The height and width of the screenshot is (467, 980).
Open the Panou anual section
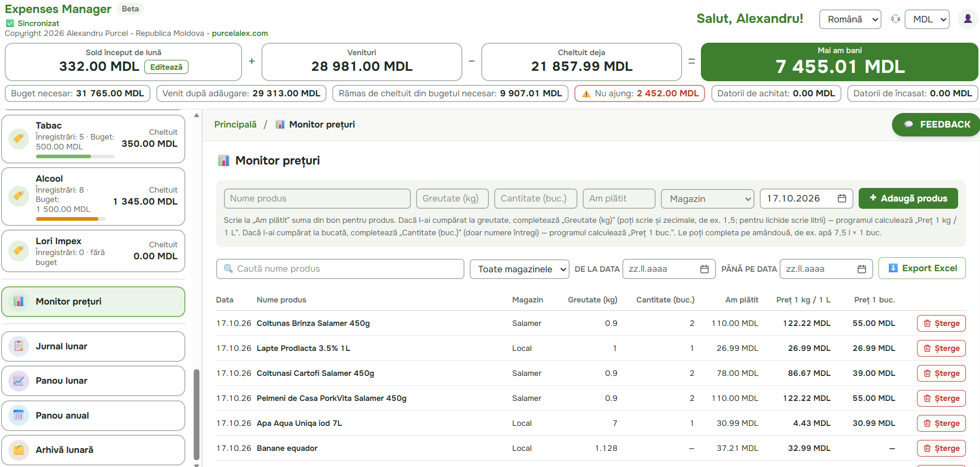(x=93, y=415)
